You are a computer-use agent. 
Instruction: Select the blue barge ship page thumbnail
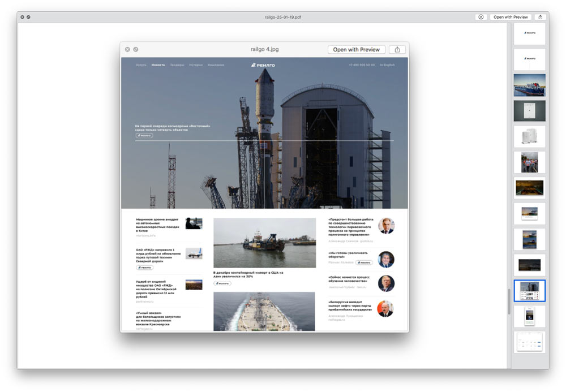tap(529, 85)
